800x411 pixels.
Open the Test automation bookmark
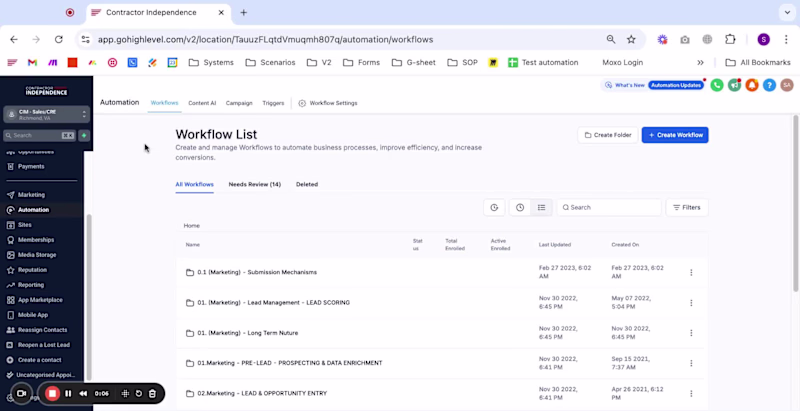click(543, 63)
